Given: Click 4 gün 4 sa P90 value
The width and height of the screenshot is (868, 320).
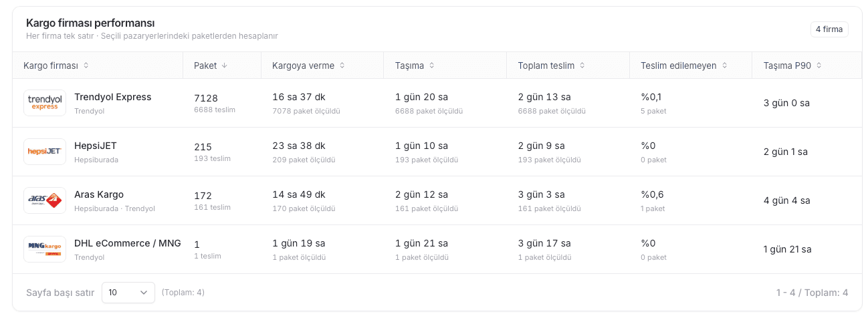Looking at the screenshot, I should point(786,200).
